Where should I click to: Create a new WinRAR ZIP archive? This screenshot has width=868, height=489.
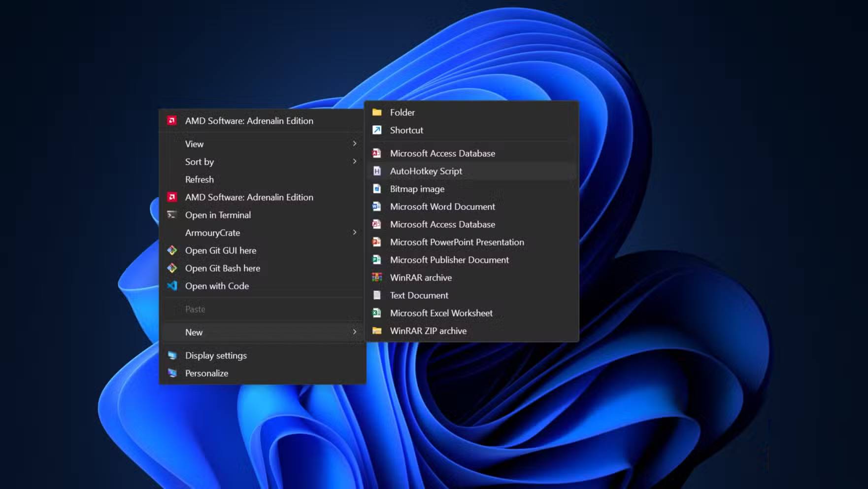(428, 331)
